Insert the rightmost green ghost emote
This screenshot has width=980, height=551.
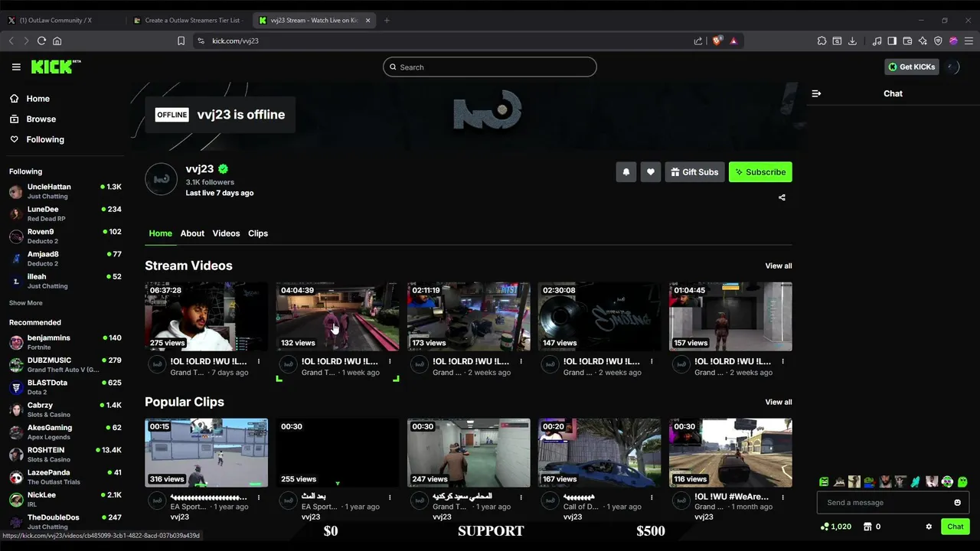tap(962, 482)
